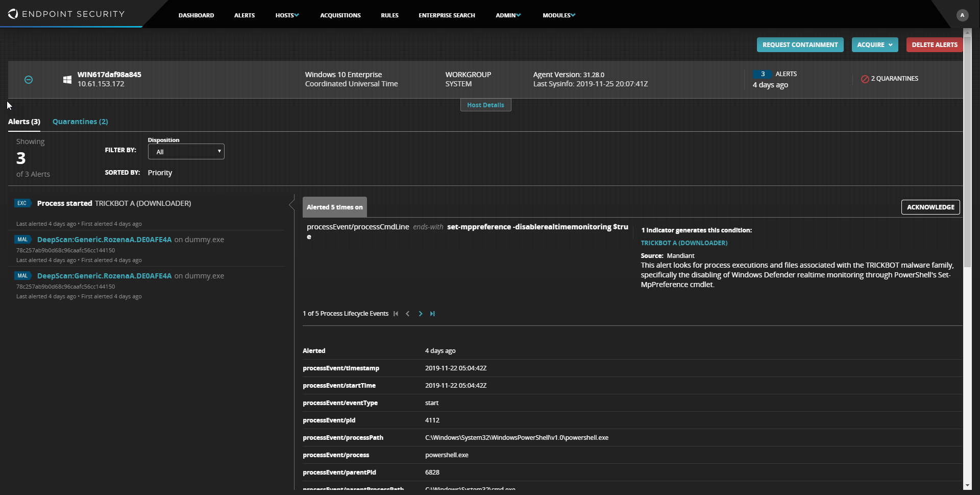980x495 pixels.
Task: Jump to last process lifecycle event
Action: point(432,314)
